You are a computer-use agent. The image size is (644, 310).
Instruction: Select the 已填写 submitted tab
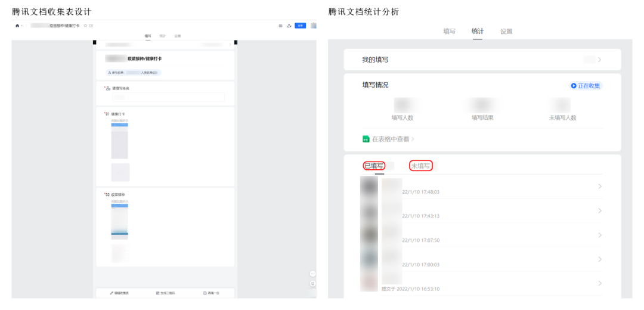[374, 166]
